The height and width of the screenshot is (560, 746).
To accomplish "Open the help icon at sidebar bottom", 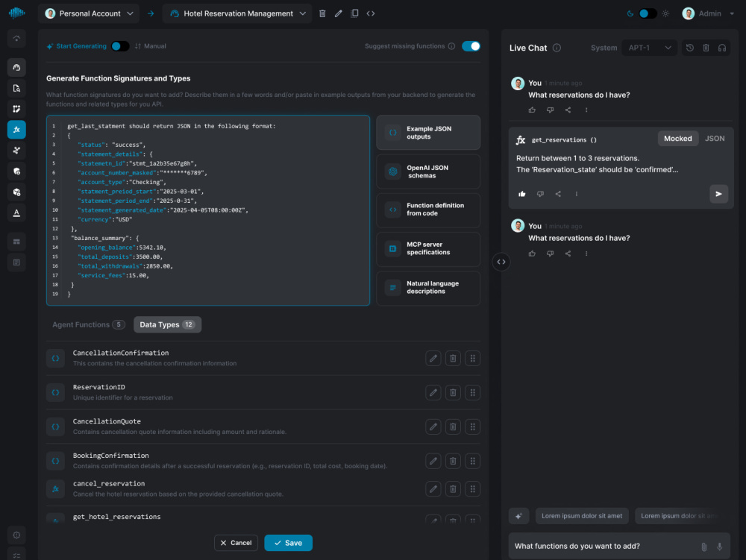I will (x=16, y=535).
